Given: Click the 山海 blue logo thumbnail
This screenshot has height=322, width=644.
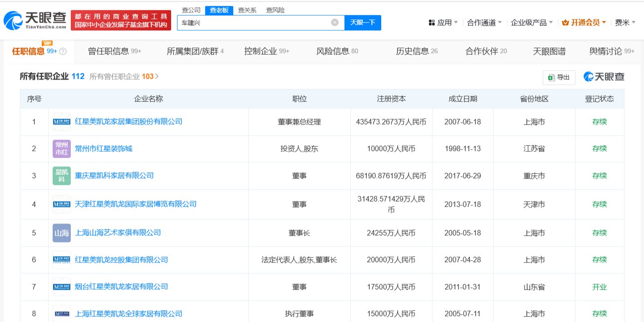Looking at the screenshot, I should [x=61, y=233].
